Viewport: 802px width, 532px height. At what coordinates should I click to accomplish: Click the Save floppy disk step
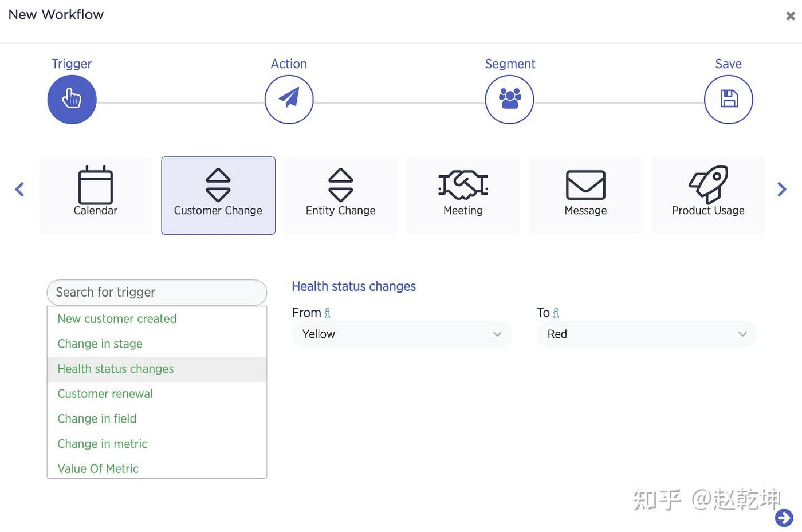(x=728, y=100)
